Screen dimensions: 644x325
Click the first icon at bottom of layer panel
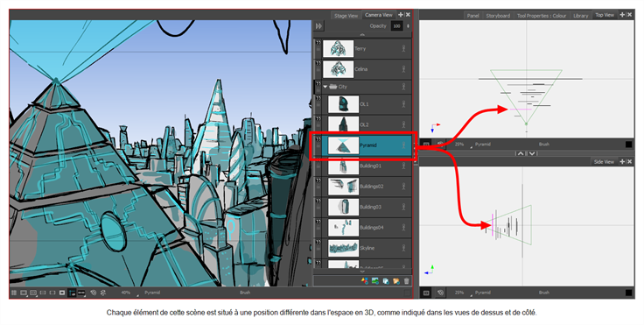[x=364, y=281]
